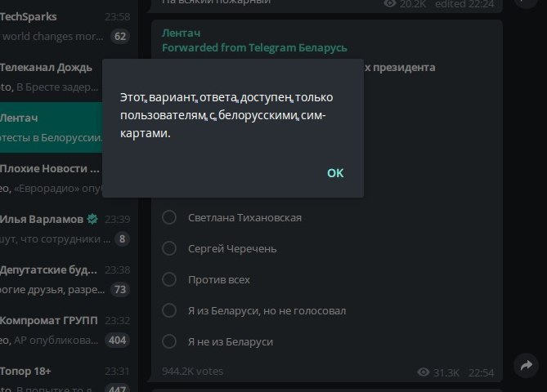547x392 pixels.
Task: Pick the Против всех poll option
Action: (x=169, y=279)
